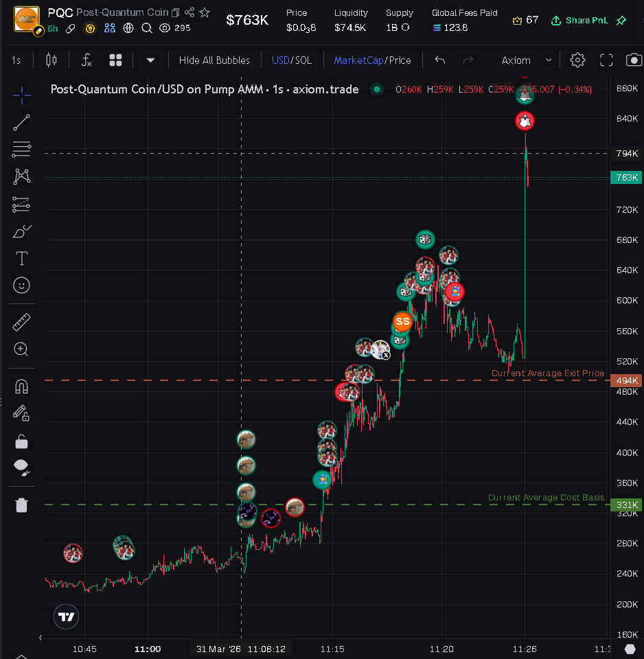Open the pill link icon beside 6h
The image size is (644, 659).
click(x=71, y=29)
